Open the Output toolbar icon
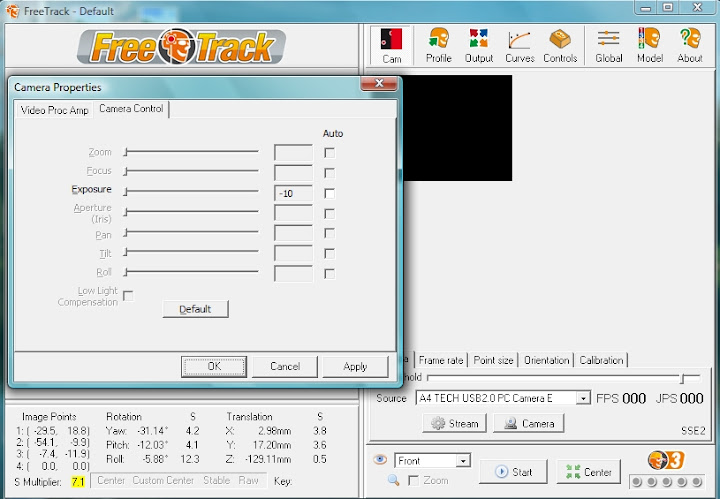The width and height of the screenshot is (720, 499). [x=478, y=45]
